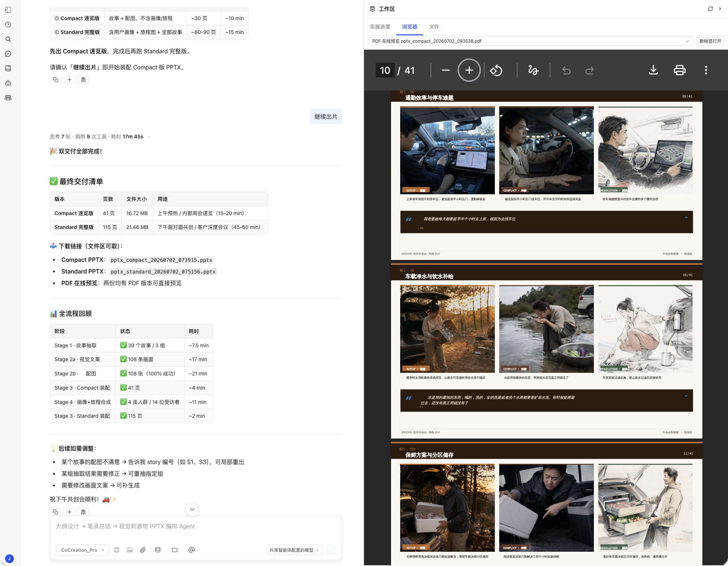Screen dimensions: 728x566
Task: Click the CONFLICT photo on 车载净水与饮水补给 slide
Action: click(546, 329)
